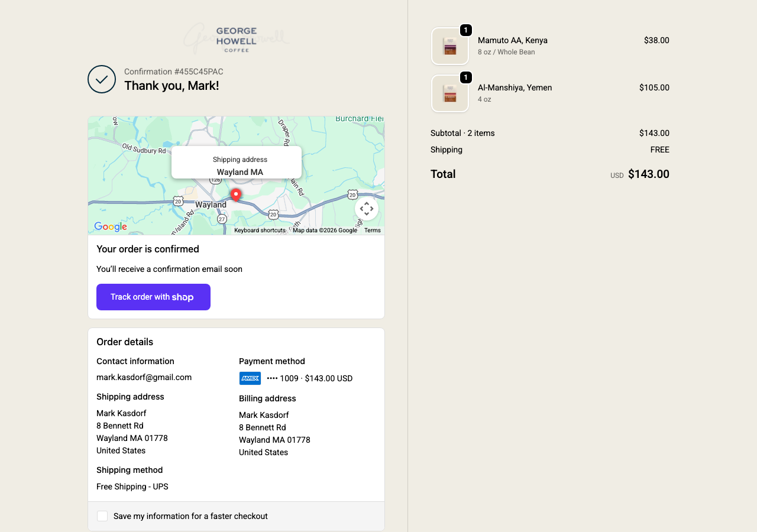This screenshot has height=532, width=757.
Task: Click Map data ©2026 Google text
Action: tap(325, 231)
